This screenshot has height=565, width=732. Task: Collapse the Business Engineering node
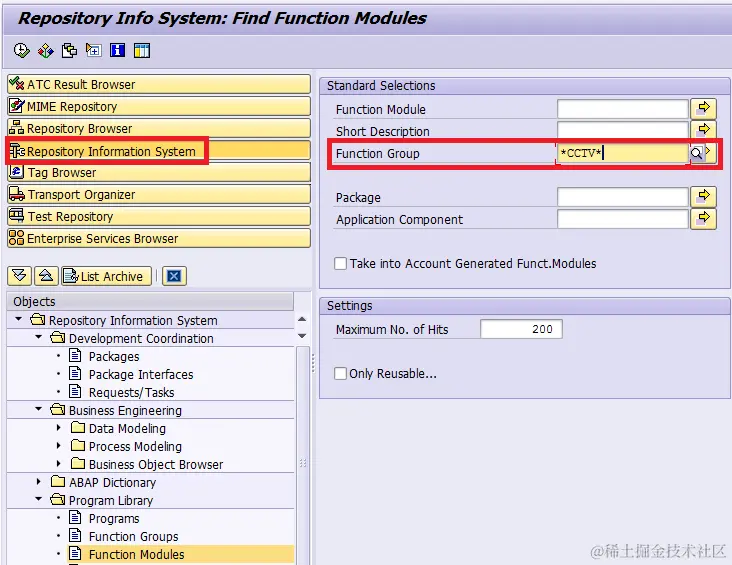click(x=39, y=409)
